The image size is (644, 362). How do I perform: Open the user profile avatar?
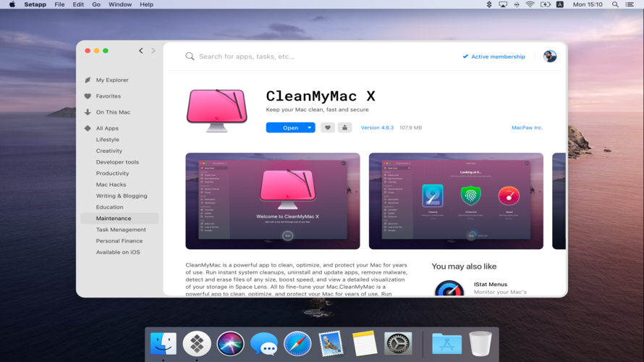tap(549, 56)
